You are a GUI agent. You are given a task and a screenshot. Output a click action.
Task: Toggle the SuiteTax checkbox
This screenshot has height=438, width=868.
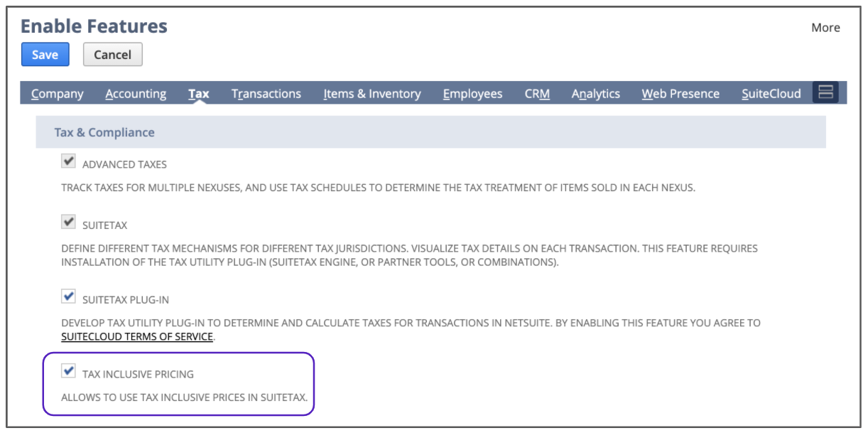[x=69, y=223]
